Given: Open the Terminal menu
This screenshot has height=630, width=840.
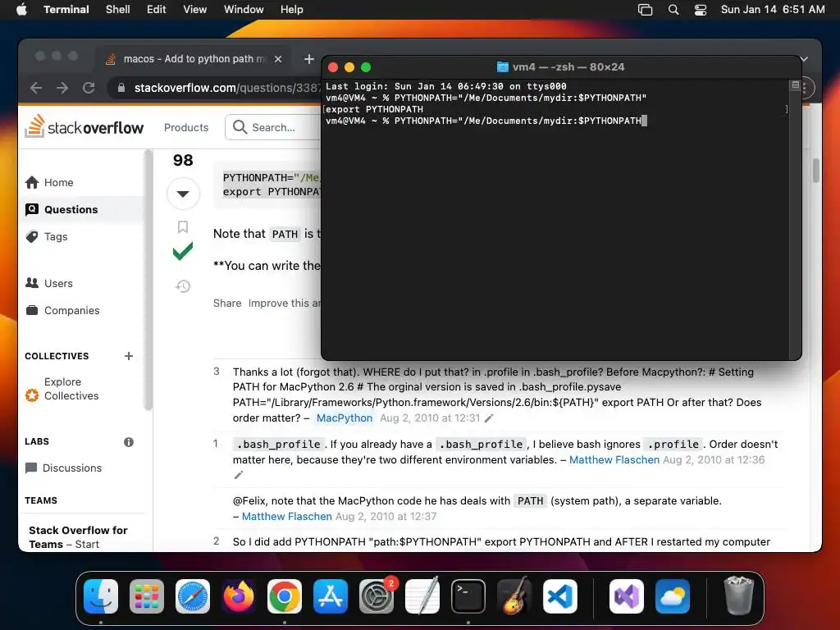Looking at the screenshot, I should (x=66, y=10).
